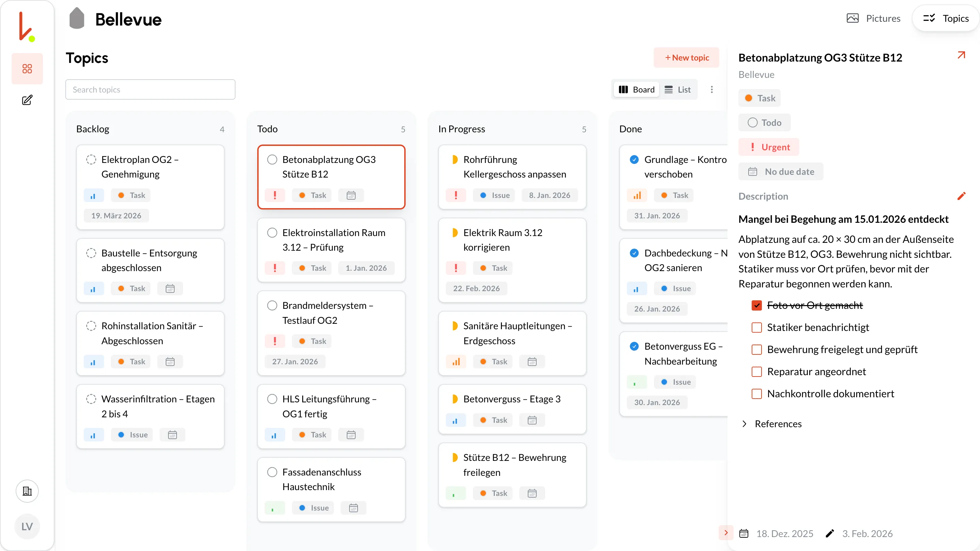980x551 pixels.
Task: Mark Betonabplatzung OG3 Stütze B12 complete
Action: (272, 160)
